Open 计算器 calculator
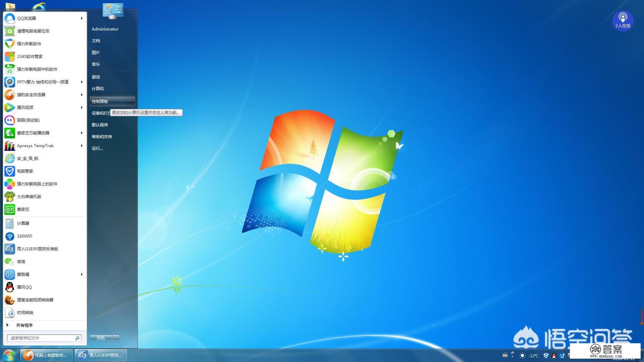This screenshot has height=362, width=644. coord(45,223)
